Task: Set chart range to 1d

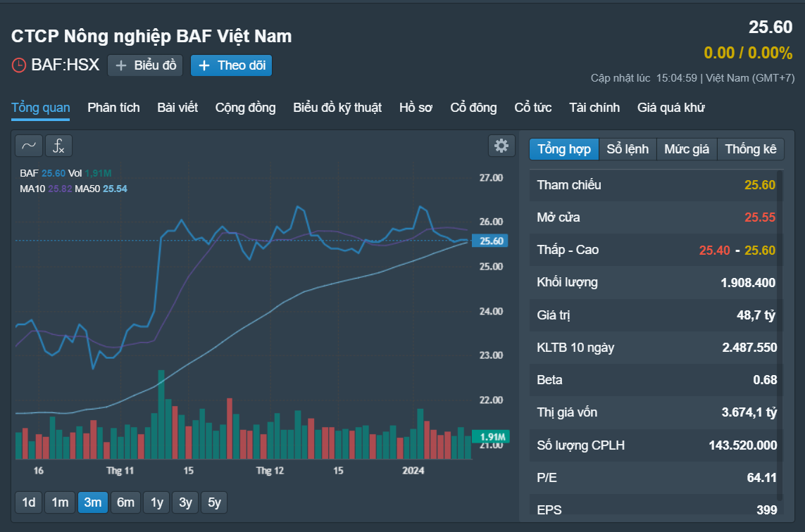Action: (29, 502)
